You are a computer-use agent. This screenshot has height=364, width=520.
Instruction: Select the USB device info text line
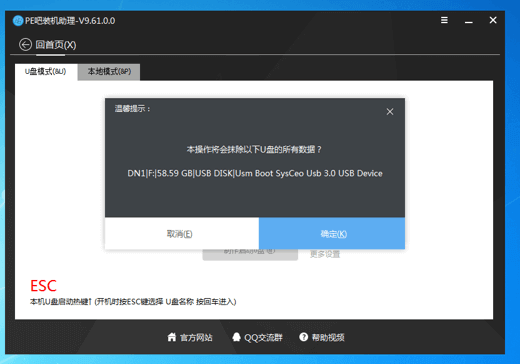coord(255,173)
